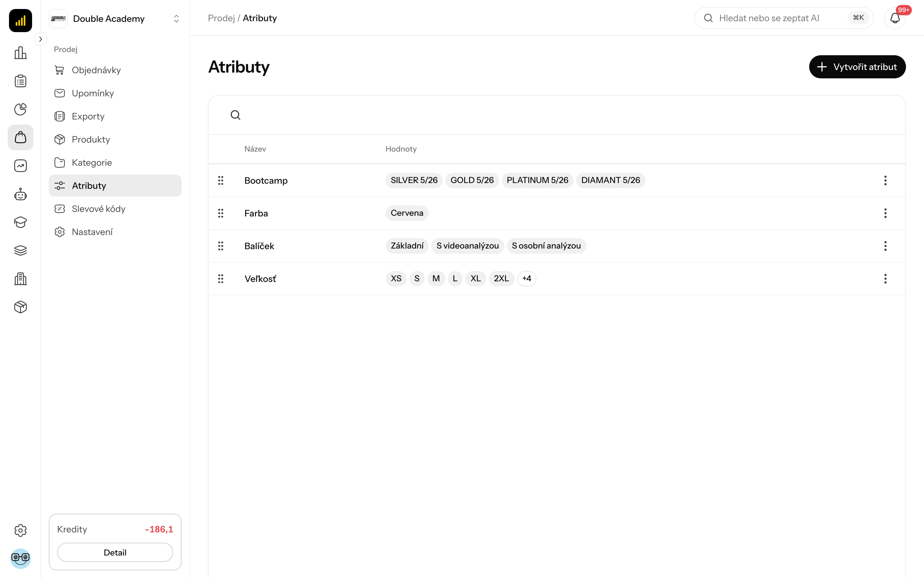This screenshot has height=578, width=924.
Task: Open the shopping bag sales sidebar icon
Action: [20, 138]
